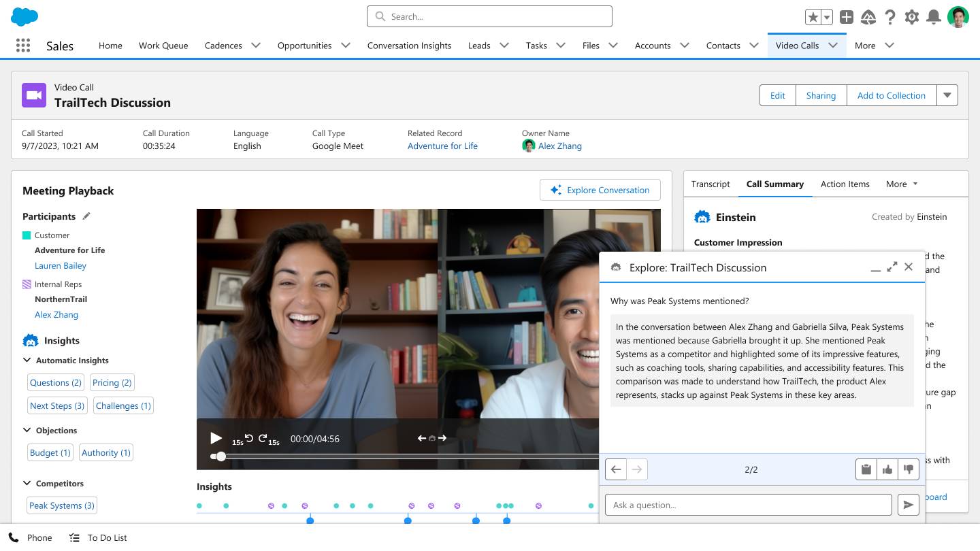Play the meeting video

click(x=216, y=438)
